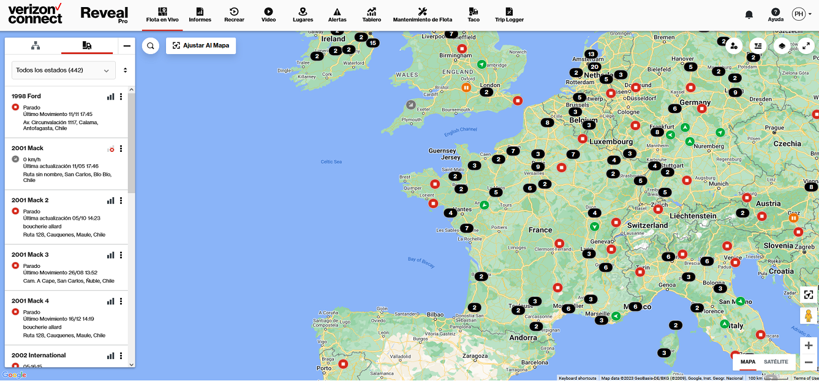Open options menu for 2001 Mack 2

tap(121, 200)
